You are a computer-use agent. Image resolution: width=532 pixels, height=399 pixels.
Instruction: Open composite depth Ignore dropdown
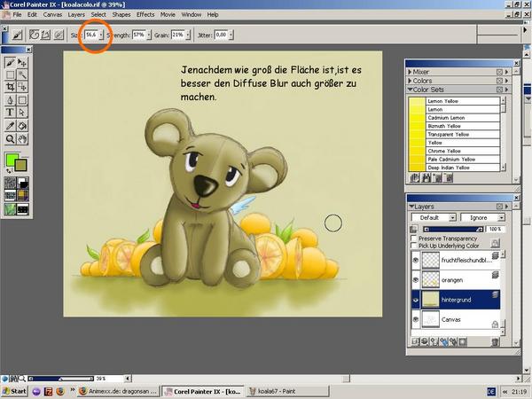pos(482,217)
